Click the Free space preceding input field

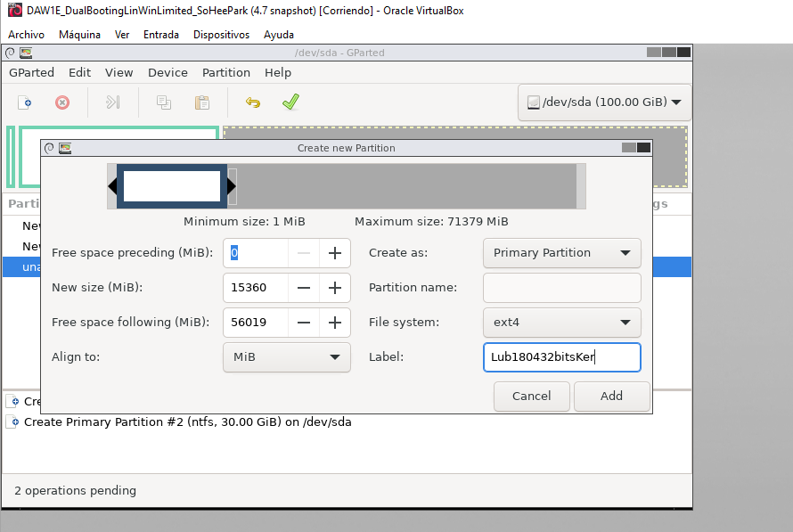[256, 253]
